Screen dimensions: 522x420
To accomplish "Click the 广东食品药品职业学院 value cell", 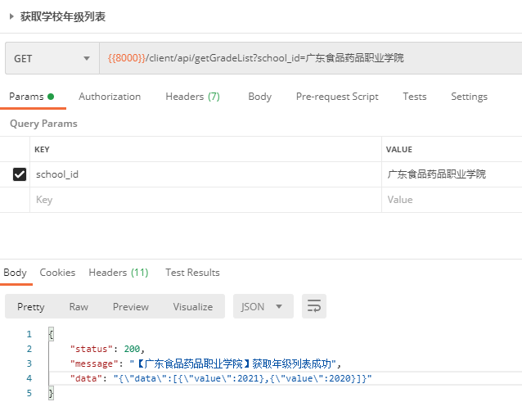I will pyautogui.click(x=452, y=174).
